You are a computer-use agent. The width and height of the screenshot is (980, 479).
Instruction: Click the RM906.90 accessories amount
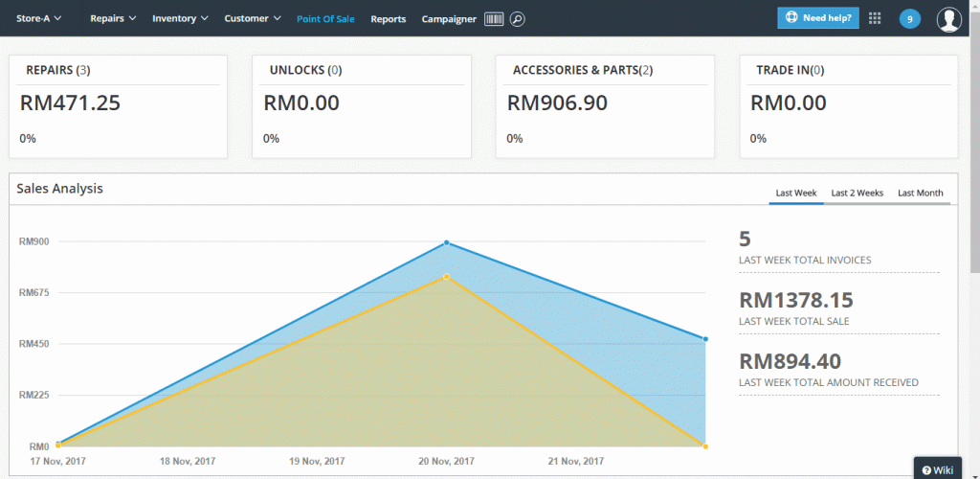click(557, 103)
